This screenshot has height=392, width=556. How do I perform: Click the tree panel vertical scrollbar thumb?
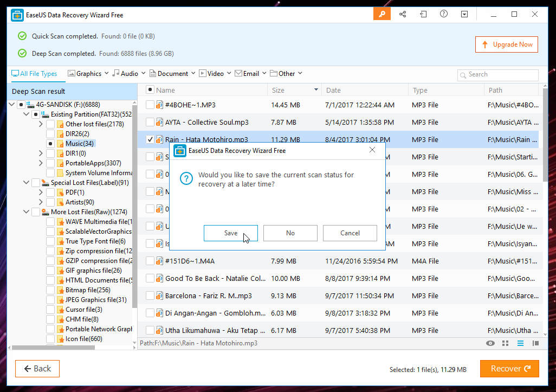(134, 207)
